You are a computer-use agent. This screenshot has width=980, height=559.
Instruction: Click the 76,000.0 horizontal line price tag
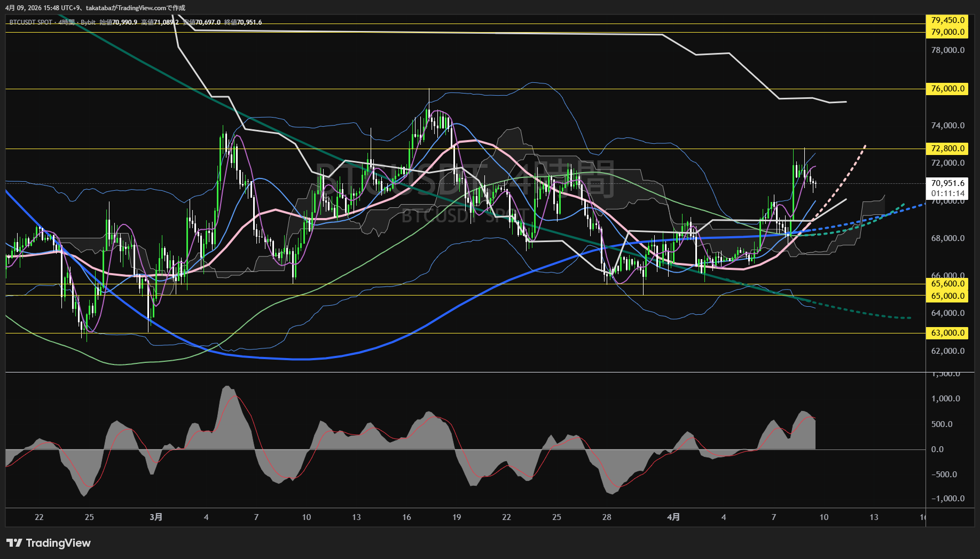pos(947,89)
